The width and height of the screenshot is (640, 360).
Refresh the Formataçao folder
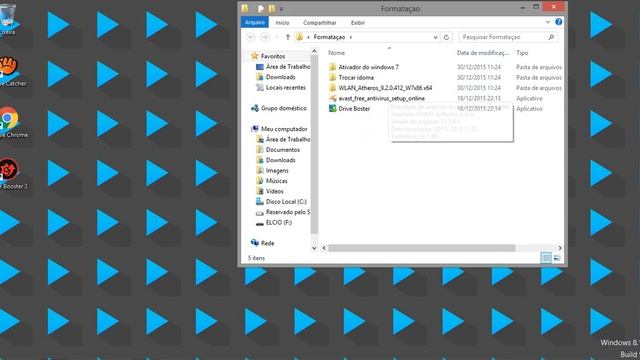click(446, 37)
